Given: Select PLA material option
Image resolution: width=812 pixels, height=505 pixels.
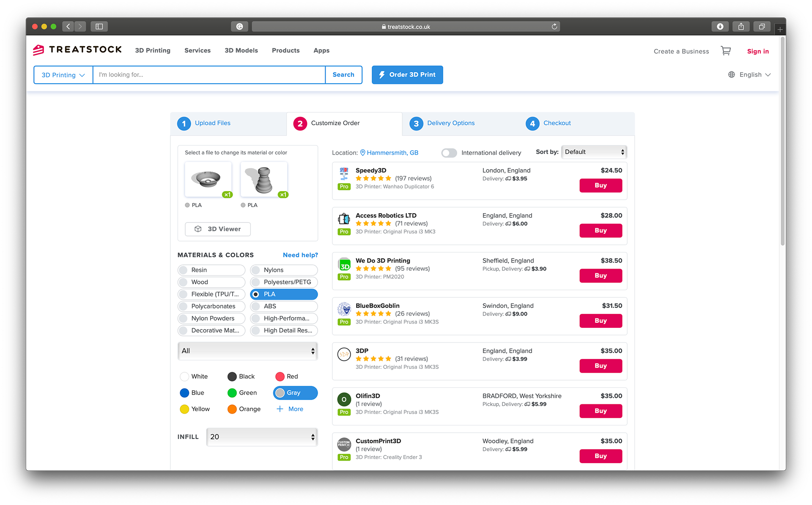Looking at the screenshot, I should (284, 294).
